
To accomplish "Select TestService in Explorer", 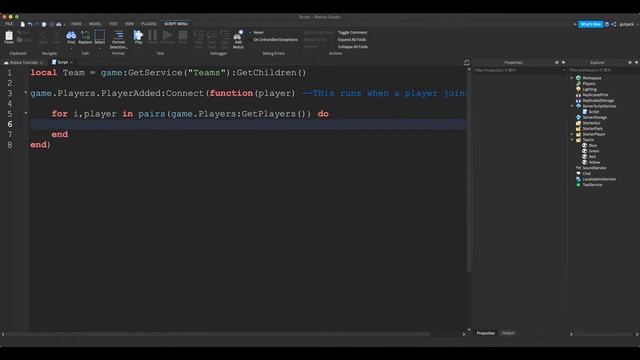I will 592,185.
